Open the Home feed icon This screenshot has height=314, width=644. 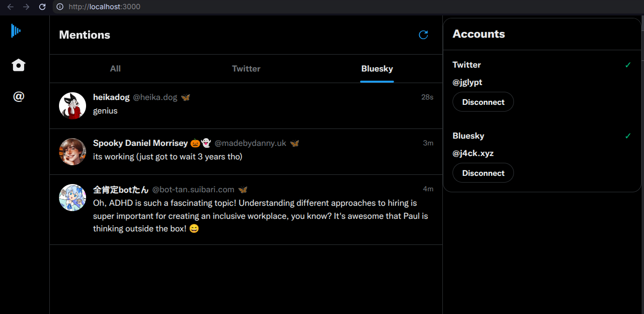coord(18,65)
